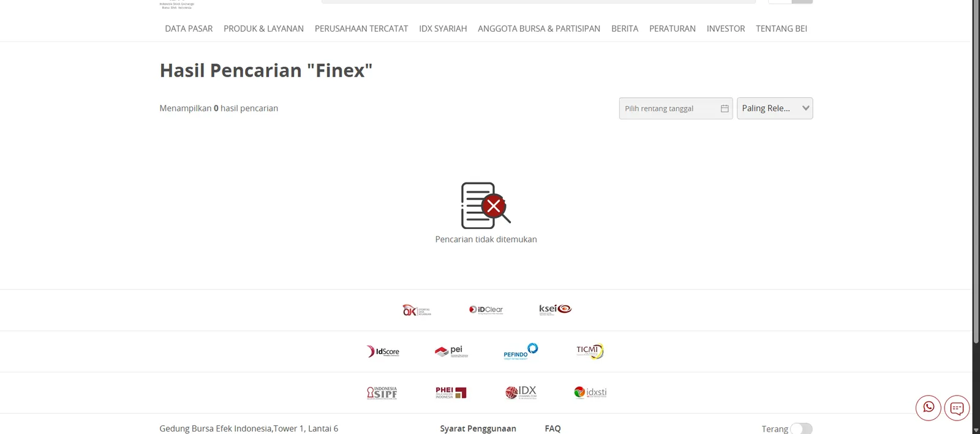Click the PHEI logo
The width and height of the screenshot is (980, 434).
pos(451,392)
